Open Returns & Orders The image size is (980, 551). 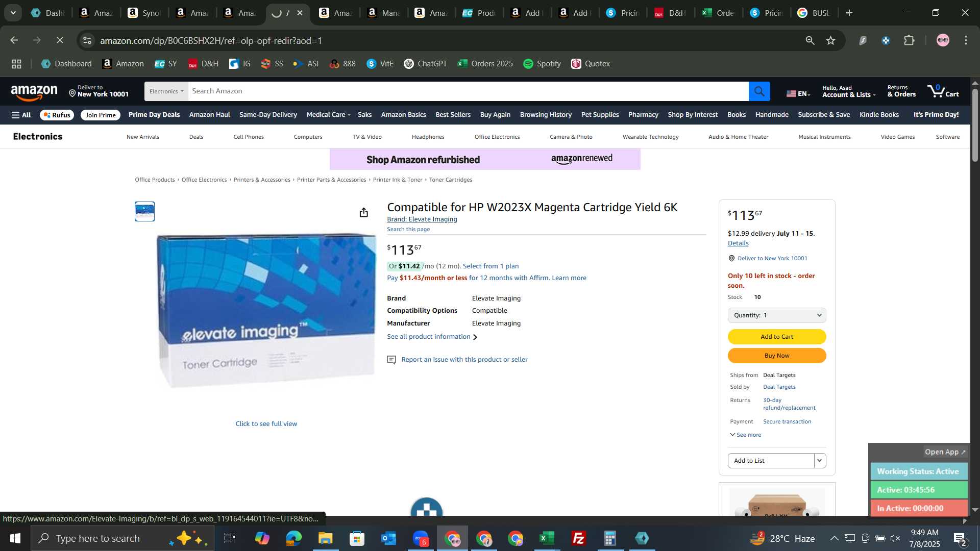[901, 91]
